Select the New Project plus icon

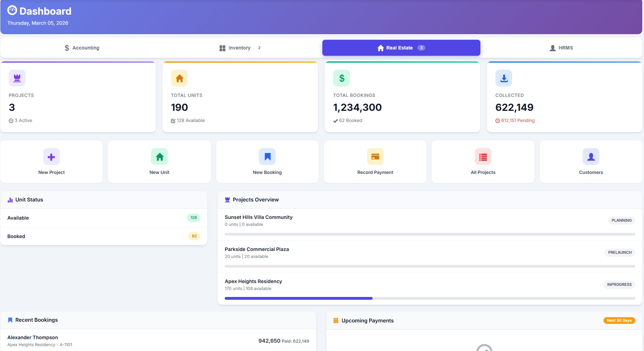[x=51, y=157]
